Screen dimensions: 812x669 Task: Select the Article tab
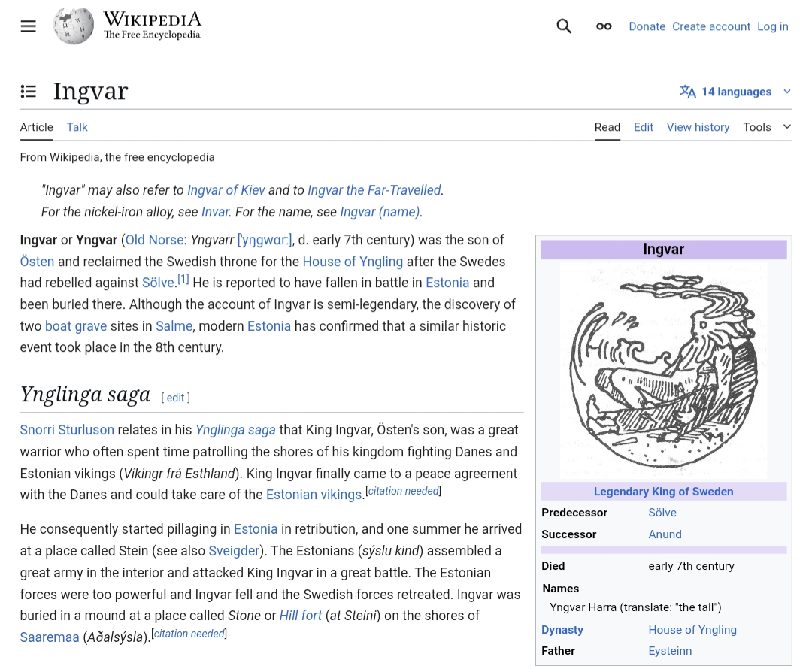tap(37, 127)
